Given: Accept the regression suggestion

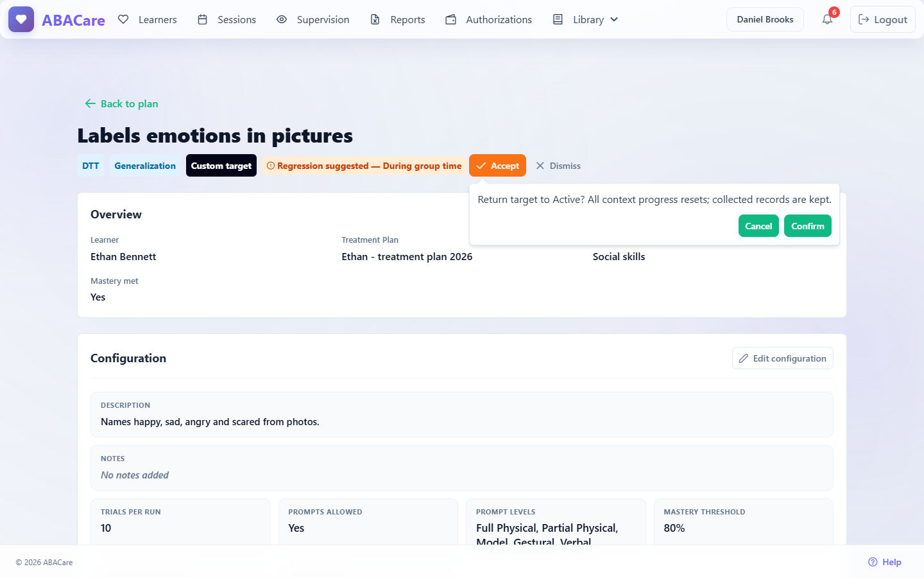Looking at the screenshot, I should [497, 166].
